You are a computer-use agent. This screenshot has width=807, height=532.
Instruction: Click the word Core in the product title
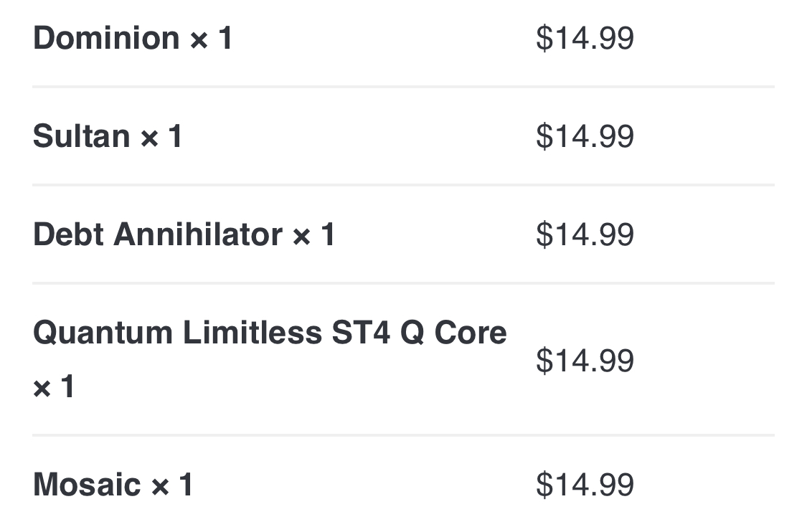(x=471, y=333)
